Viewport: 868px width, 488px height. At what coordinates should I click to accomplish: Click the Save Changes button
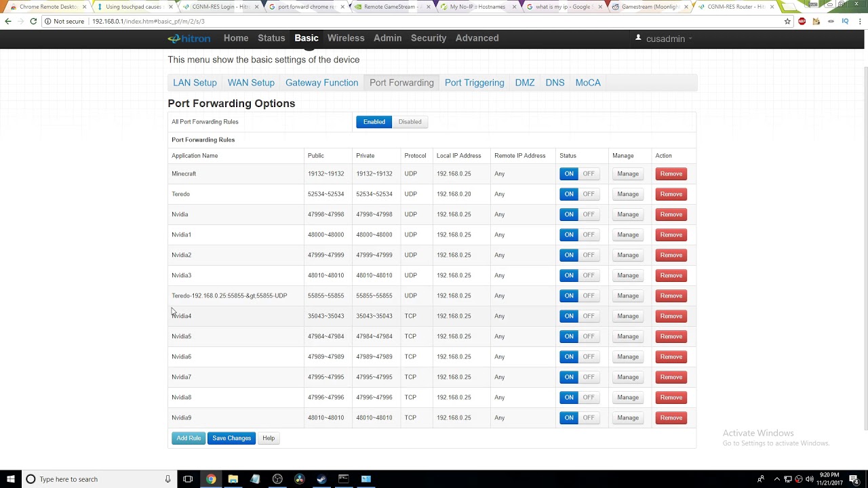click(231, 438)
